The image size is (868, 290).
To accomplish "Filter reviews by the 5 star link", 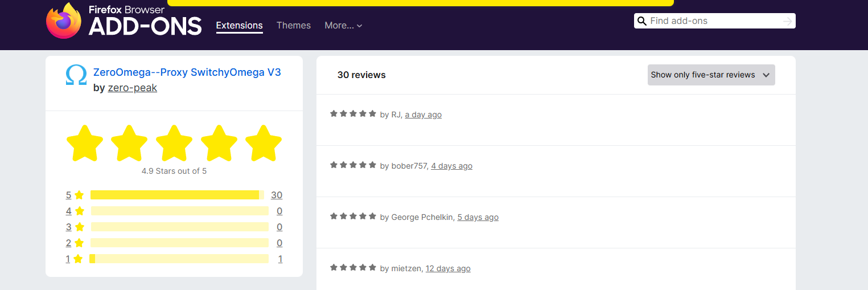I will [68, 195].
